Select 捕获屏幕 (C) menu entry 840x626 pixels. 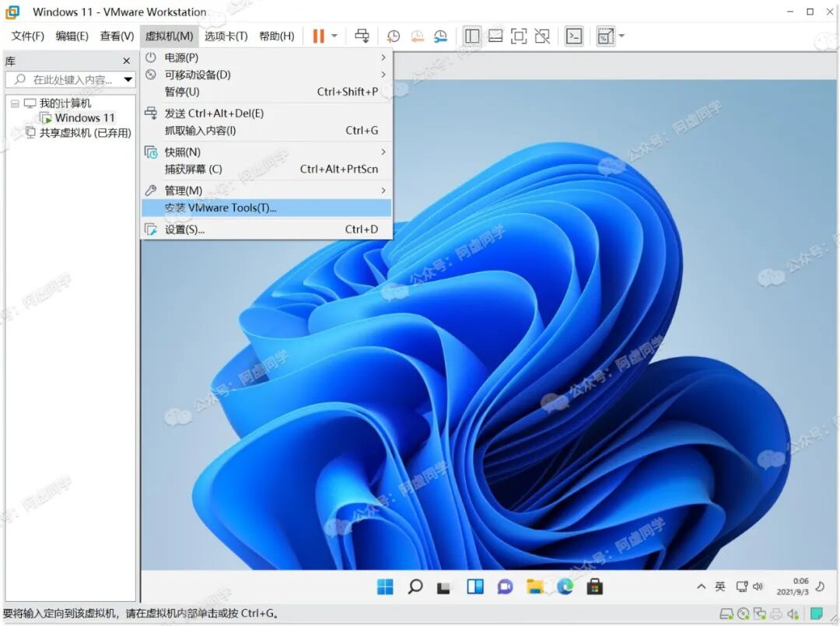pos(266,169)
